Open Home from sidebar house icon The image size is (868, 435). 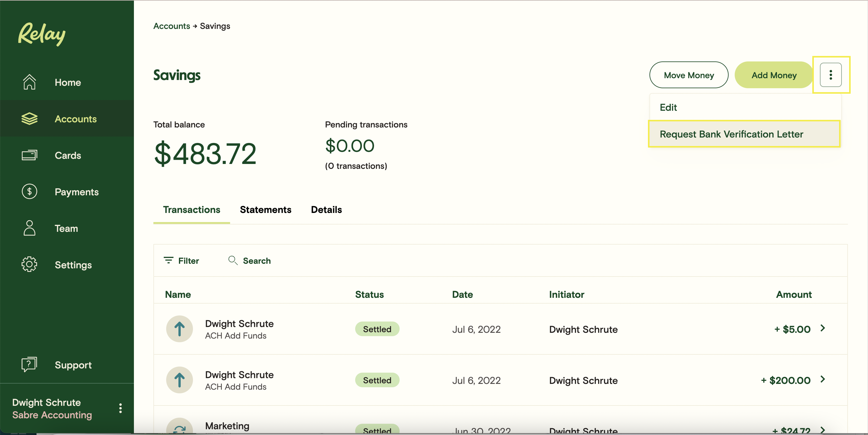pyautogui.click(x=29, y=82)
